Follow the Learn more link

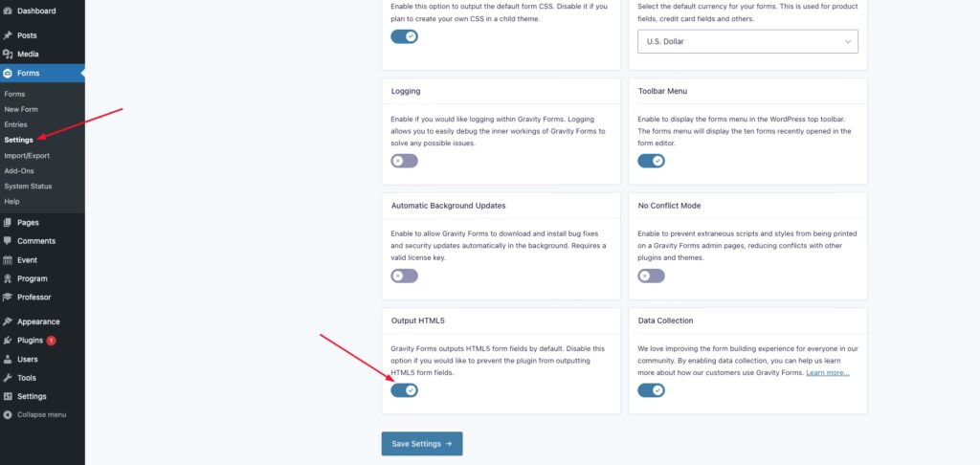point(827,372)
